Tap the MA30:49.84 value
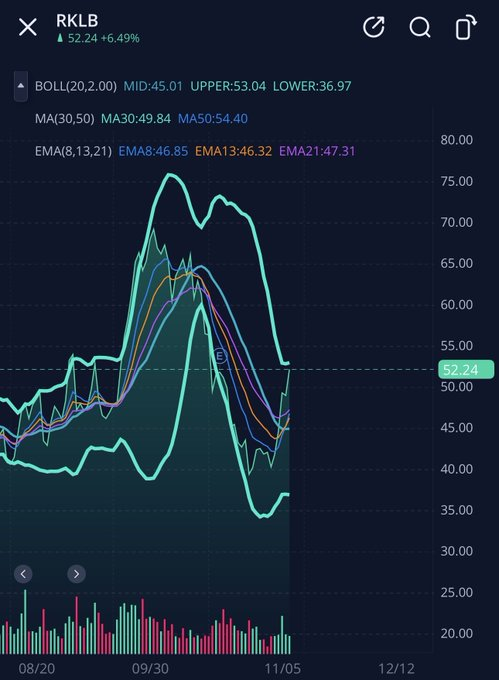 tap(136, 118)
